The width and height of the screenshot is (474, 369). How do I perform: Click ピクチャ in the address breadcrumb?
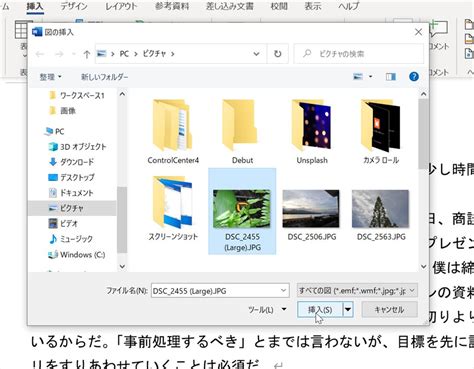click(x=154, y=54)
